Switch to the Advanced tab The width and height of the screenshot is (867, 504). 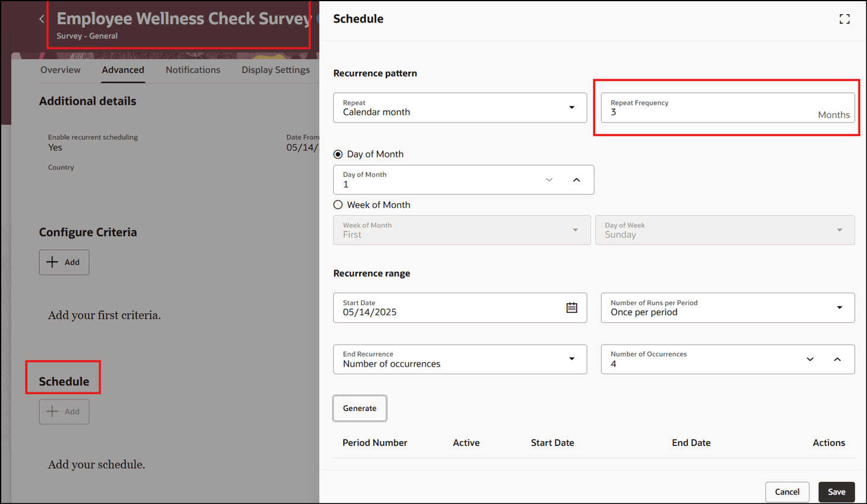point(123,70)
